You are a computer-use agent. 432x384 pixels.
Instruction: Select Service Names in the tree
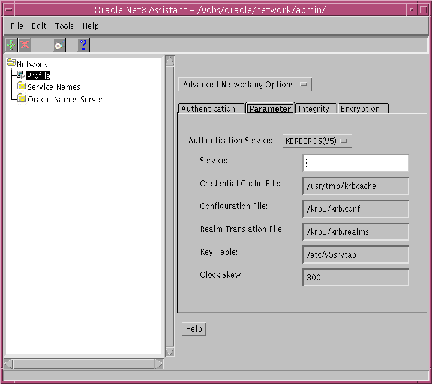pyautogui.click(x=54, y=87)
